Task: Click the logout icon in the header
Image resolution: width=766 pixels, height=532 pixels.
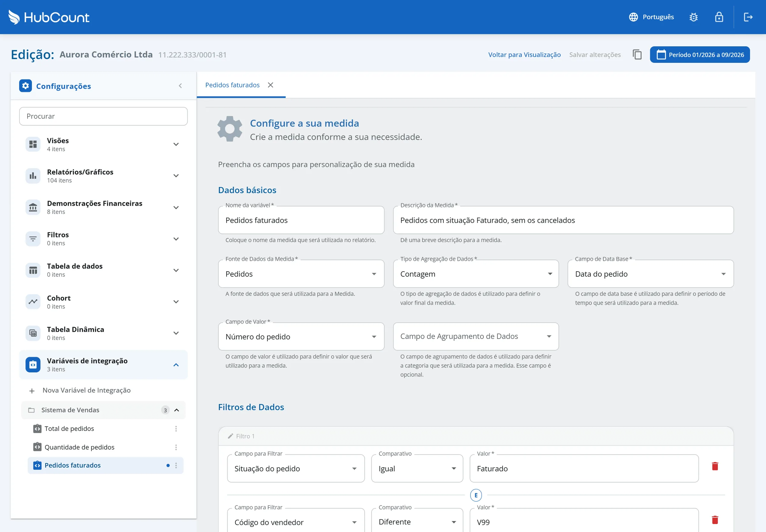Action: click(x=748, y=17)
